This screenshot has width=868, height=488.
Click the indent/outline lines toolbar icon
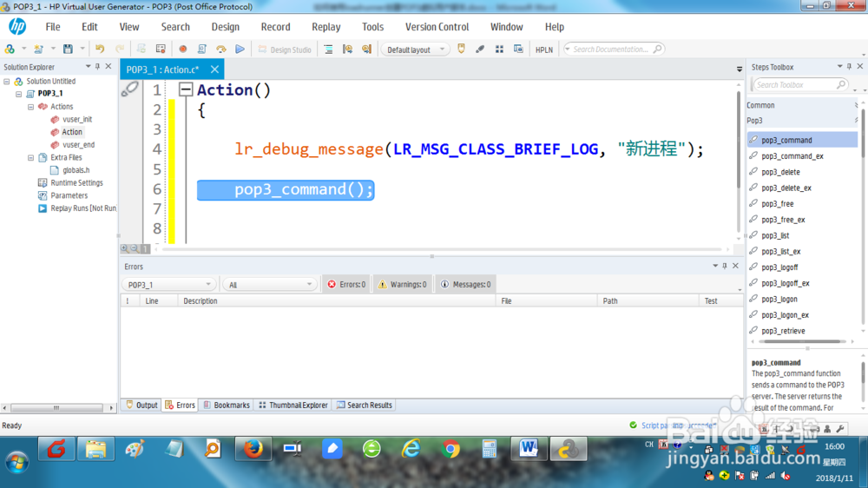click(328, 49)
